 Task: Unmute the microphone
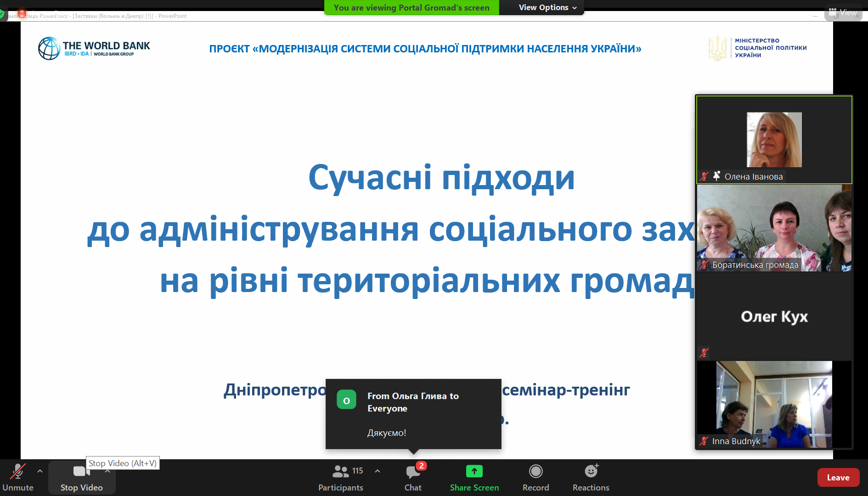point(18,477)
